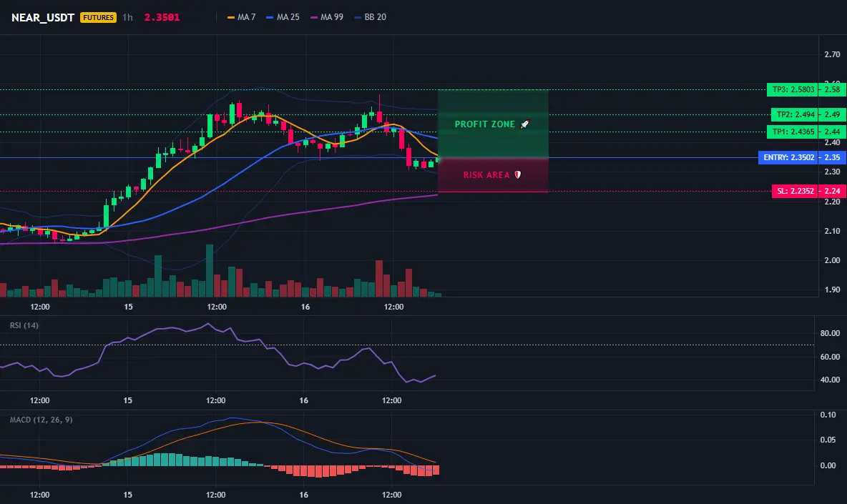Click the tallest red volume bar

pyautogui.click(x=379, y=278)
